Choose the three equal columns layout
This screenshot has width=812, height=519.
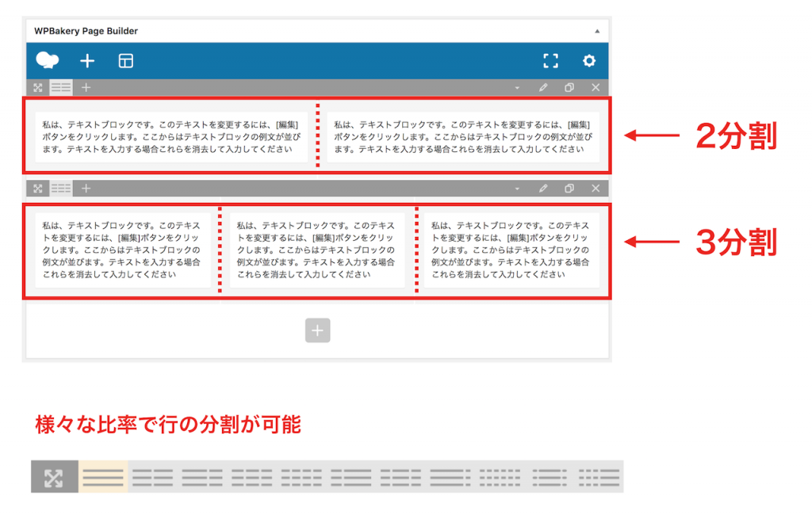pos(251,477)
